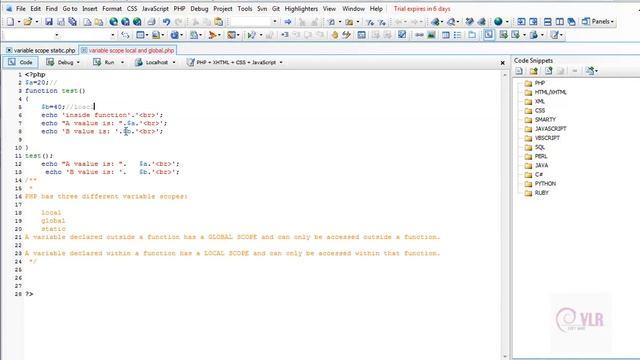The width and height of the screenshot is (640, 360).
Task: Click the Debug button in editor bar
Action: pyautogui.click(x=61, y=62)
